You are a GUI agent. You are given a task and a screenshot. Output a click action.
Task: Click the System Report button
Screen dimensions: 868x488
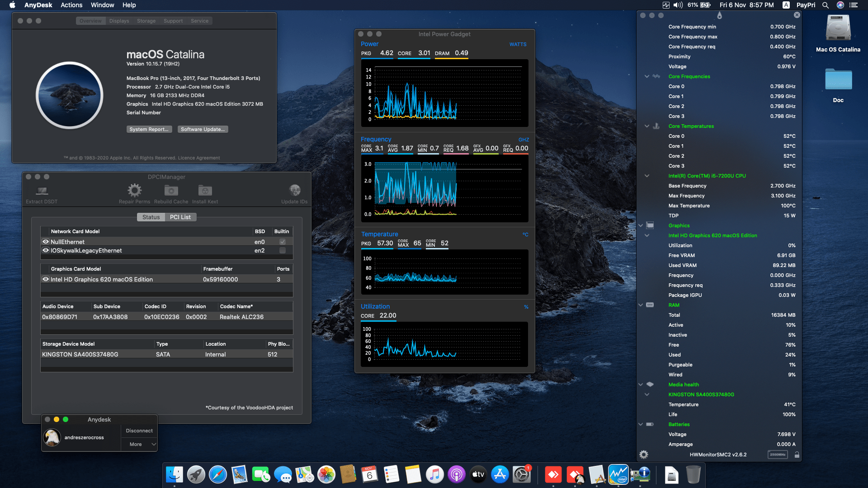149,129
